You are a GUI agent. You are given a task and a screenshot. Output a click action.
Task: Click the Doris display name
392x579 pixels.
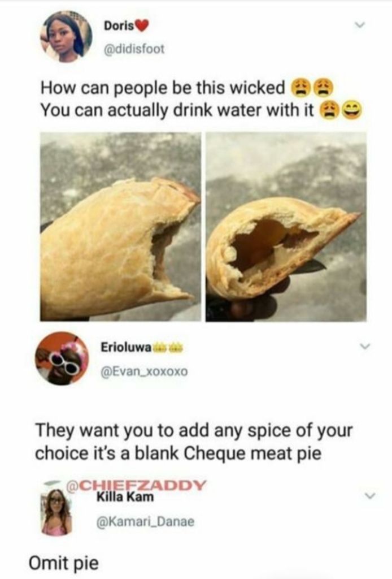click(119, 25)
